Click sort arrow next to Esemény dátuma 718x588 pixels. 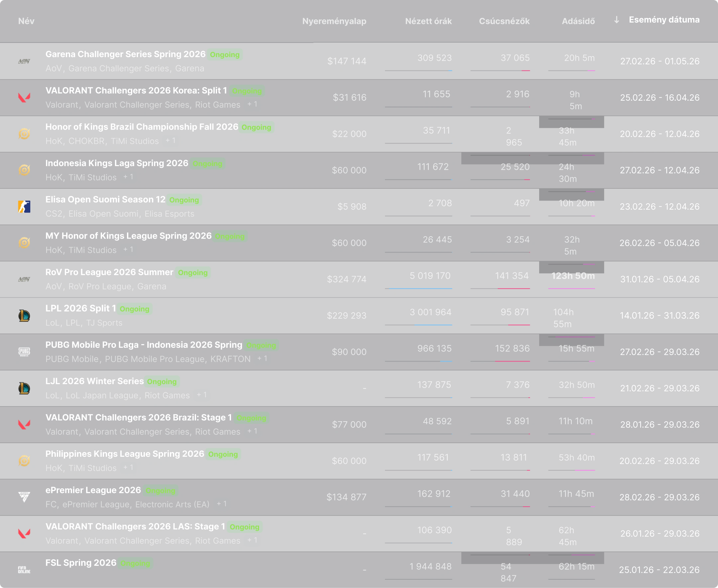pos(616,20)
